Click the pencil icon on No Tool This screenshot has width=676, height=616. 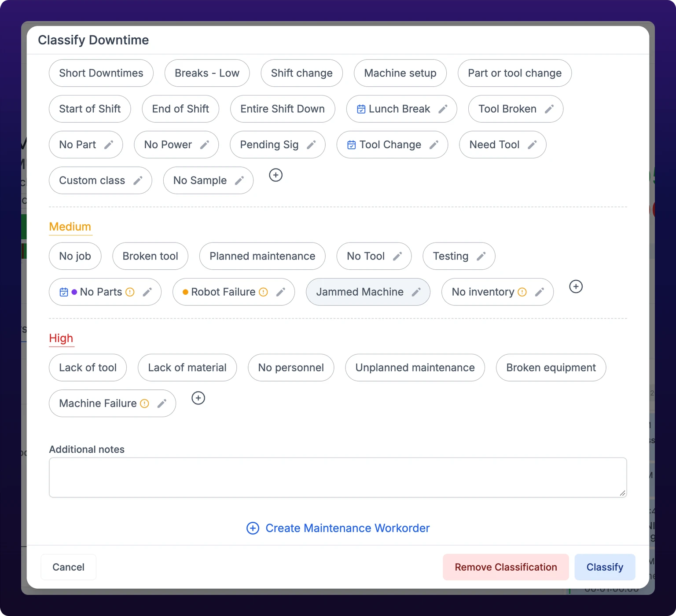(397, 256)
